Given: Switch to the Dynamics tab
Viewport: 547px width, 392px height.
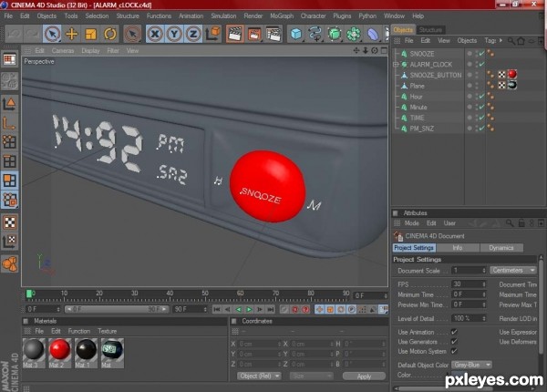Looking at the screenshot, I should (501, 248).
